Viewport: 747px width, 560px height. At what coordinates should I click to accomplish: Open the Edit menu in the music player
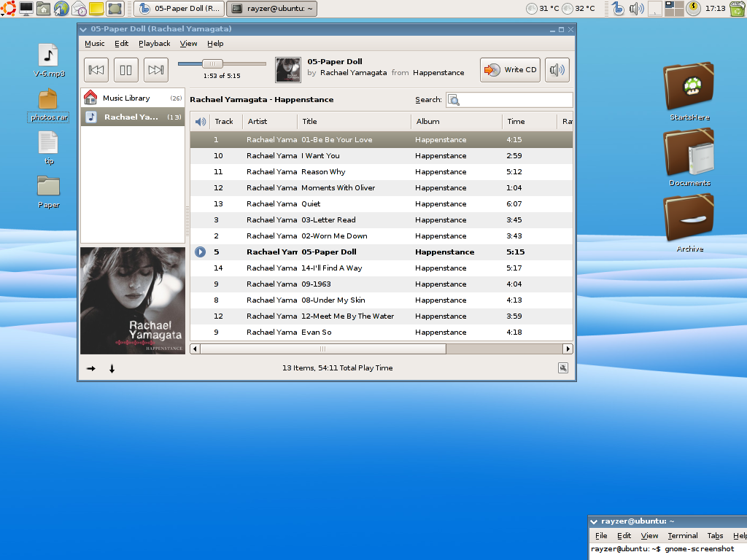tap(122, 43)
